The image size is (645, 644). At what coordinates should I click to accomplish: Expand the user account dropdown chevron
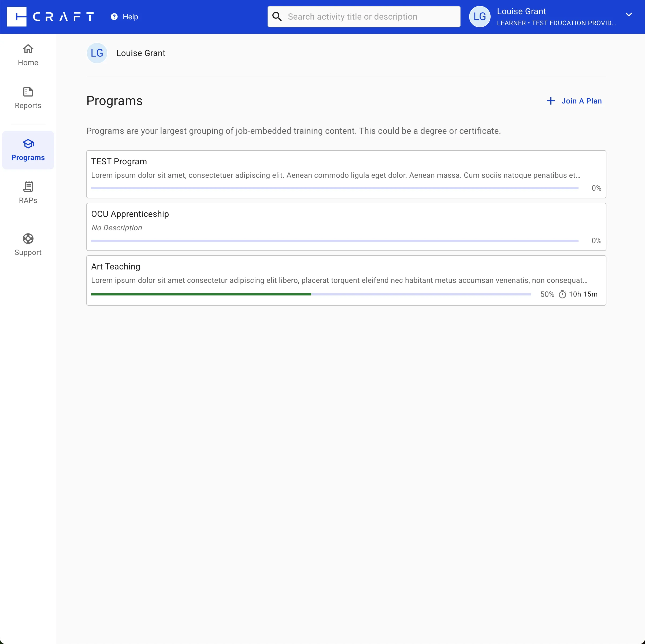click(x=629, y=15)
